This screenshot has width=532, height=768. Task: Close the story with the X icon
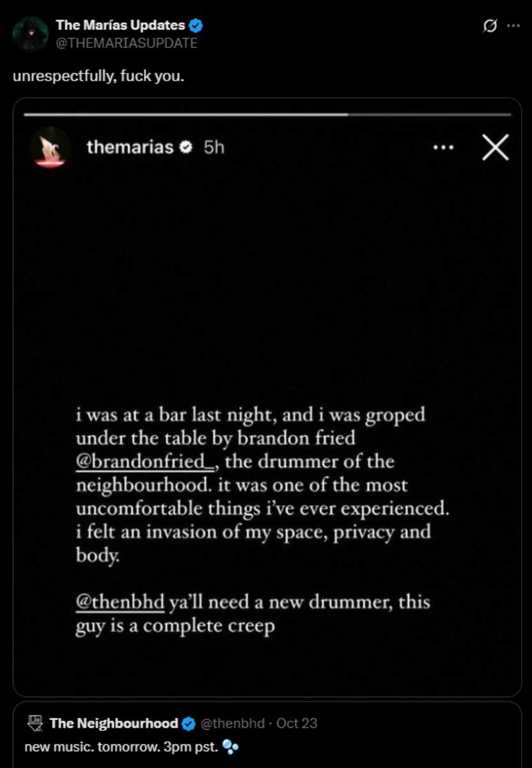pyautogui.click(x=495, y=148)
